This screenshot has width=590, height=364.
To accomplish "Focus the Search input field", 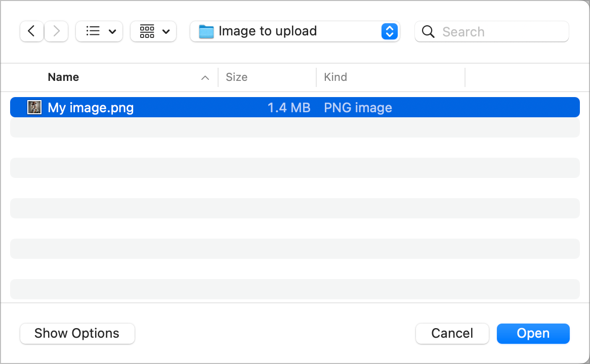I will tap(501, 32).
